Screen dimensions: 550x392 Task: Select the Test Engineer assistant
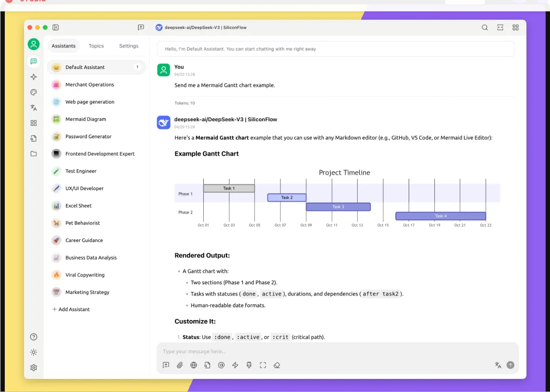[x=96, y=171]
